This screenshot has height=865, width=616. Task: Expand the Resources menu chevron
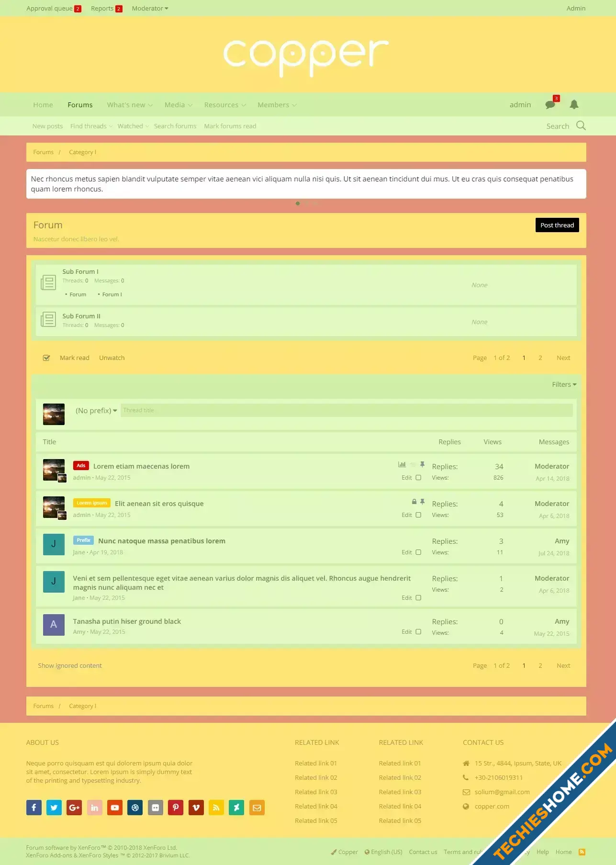pyautogui.click(x=244, y=105)
